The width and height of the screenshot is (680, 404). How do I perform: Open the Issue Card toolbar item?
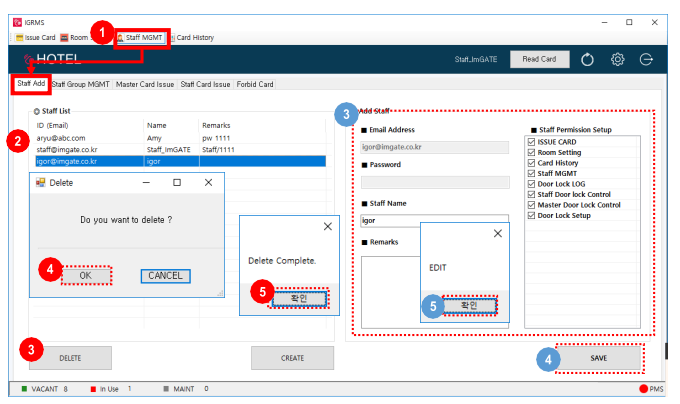coord(36,38)
